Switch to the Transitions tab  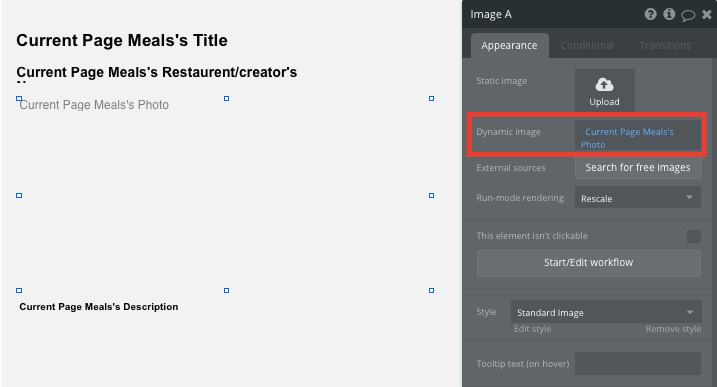click(x=665, y=45)
